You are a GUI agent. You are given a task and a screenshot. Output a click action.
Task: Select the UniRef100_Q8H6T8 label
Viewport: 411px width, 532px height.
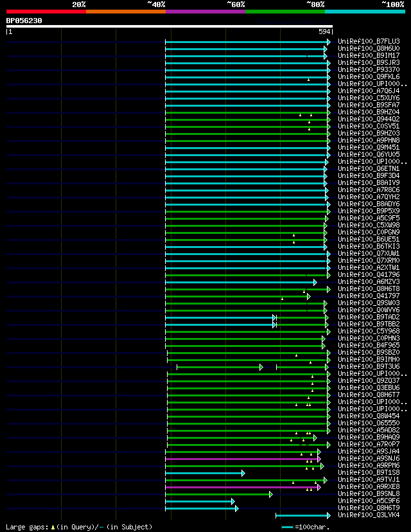[369, 288]
